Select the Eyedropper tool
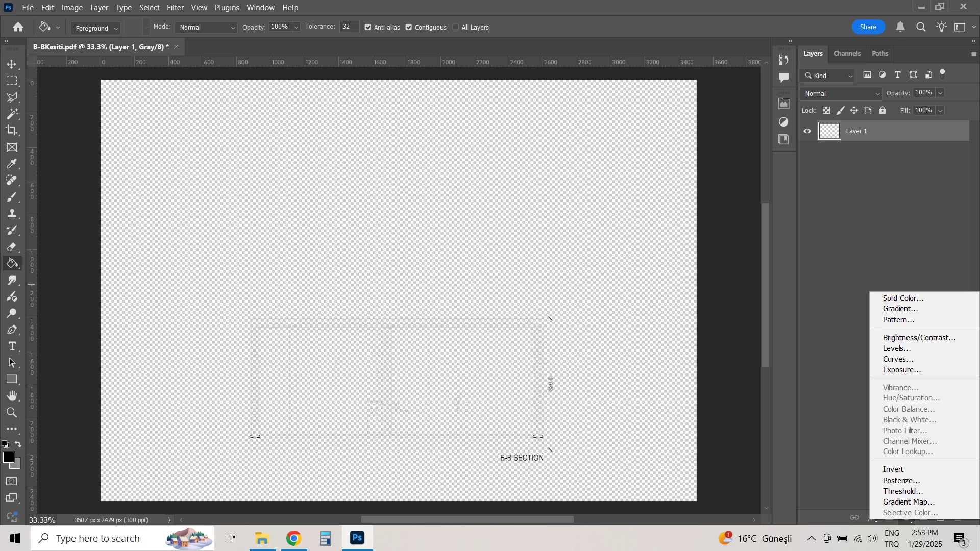 tap(12, 164)
